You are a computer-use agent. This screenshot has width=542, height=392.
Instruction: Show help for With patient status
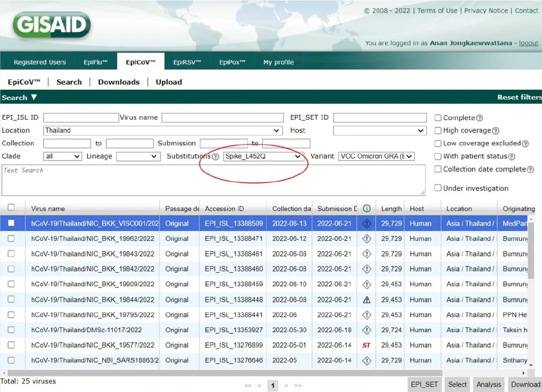click(x=511, y=157)
